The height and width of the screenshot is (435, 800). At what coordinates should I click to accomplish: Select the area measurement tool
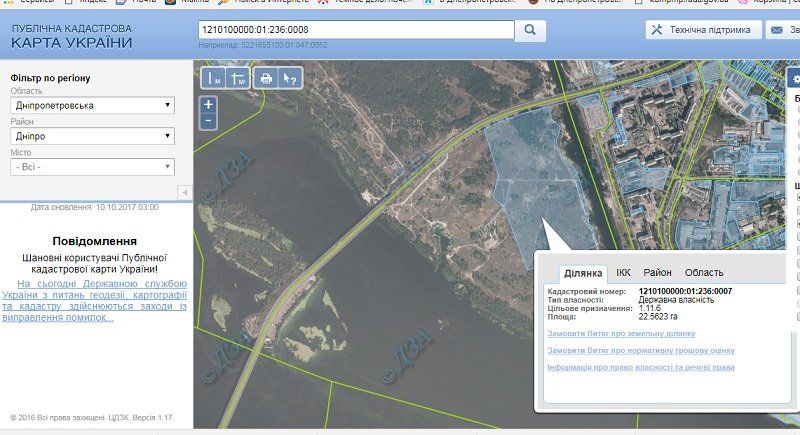tap(238, 78)
